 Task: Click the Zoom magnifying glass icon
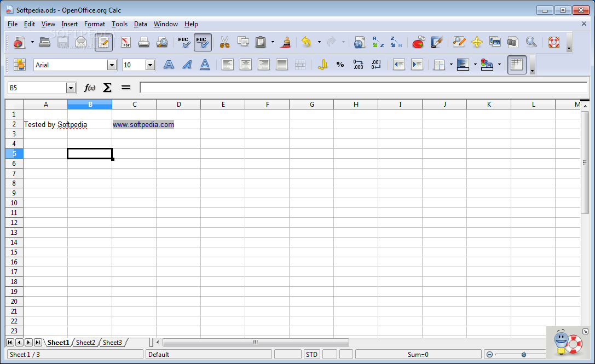532,42
